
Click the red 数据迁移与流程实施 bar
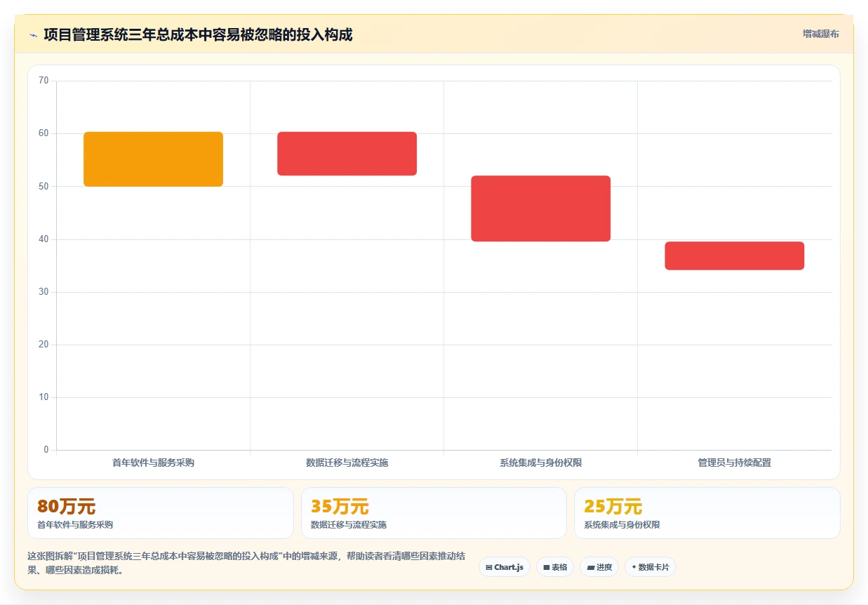pyautogui.click(x=347, y=154)
